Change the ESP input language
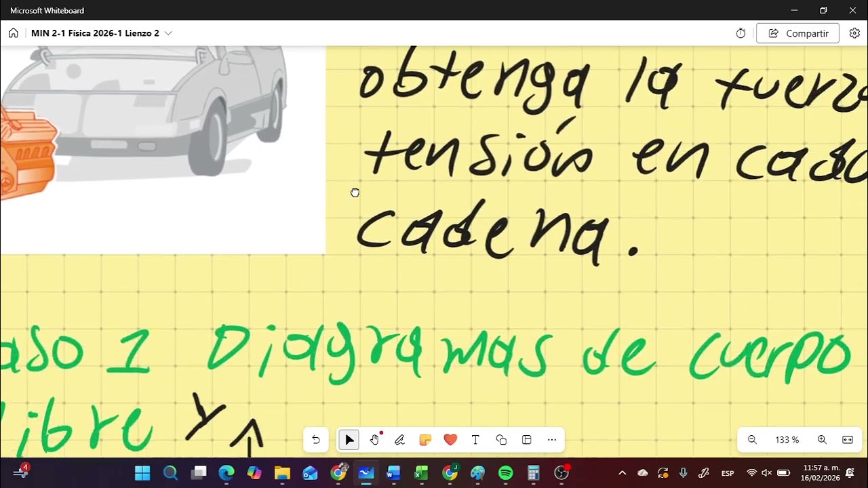Screen dimensions: 868x488 728,473
